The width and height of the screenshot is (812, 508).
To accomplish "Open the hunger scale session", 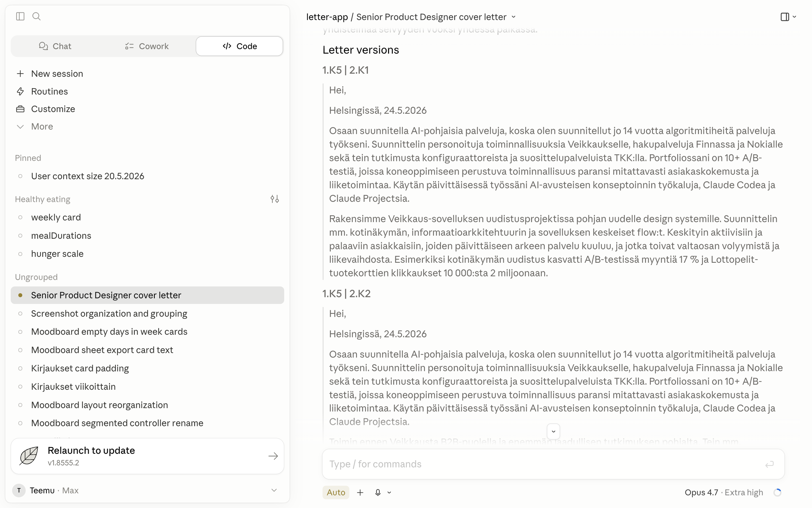I will click(x=147, y=254).
